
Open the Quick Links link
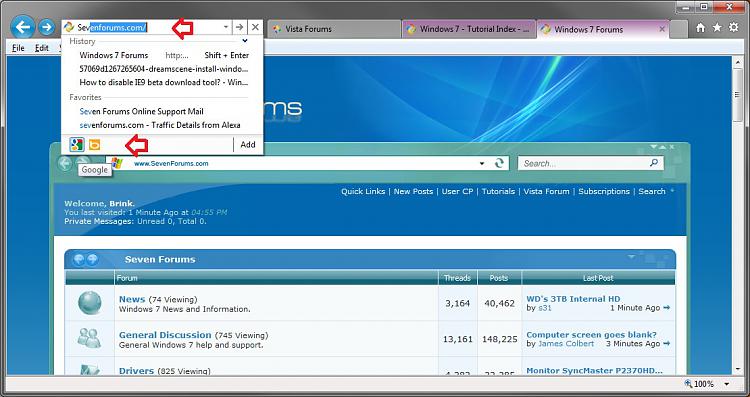(363, 191)
